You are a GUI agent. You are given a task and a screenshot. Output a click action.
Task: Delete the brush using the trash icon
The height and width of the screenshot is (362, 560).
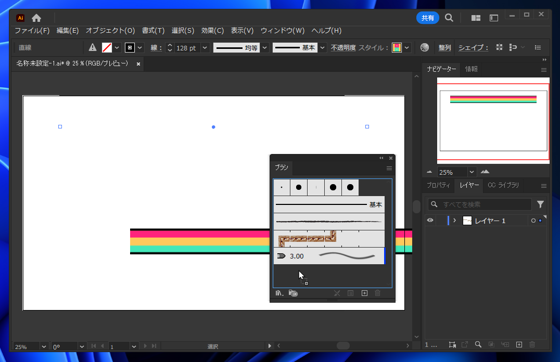click(378, 293)
